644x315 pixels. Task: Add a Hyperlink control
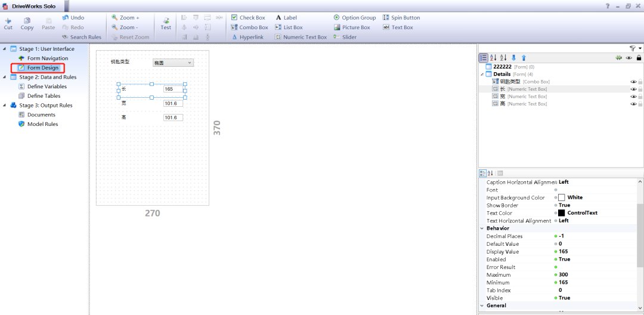point(249,37)
